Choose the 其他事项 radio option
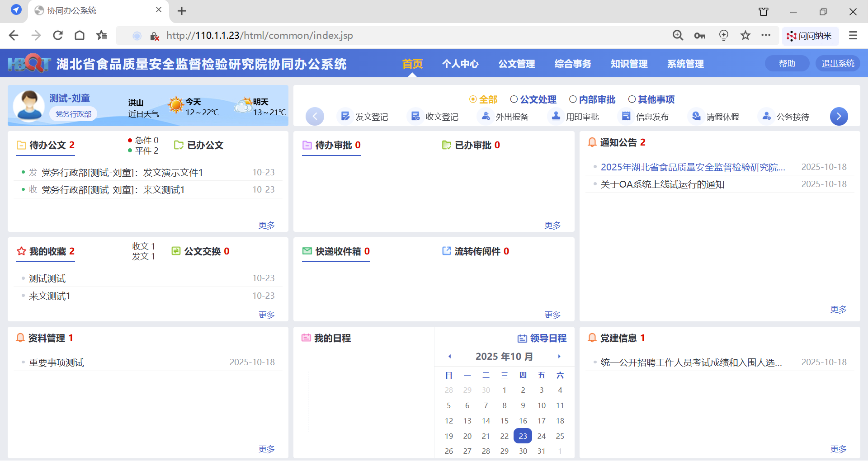Viewport: 868px width, 461px height. [632, 99]
